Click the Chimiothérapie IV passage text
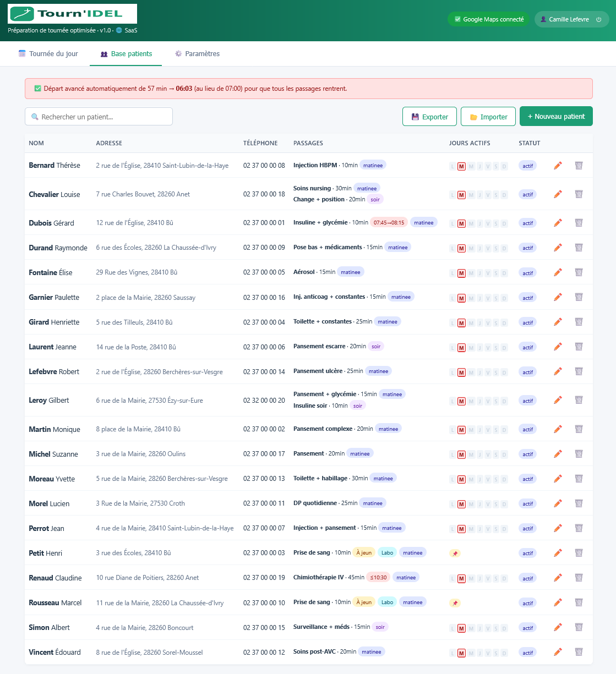616x674 pixels. pyautogui.click(x=319, y=577)
